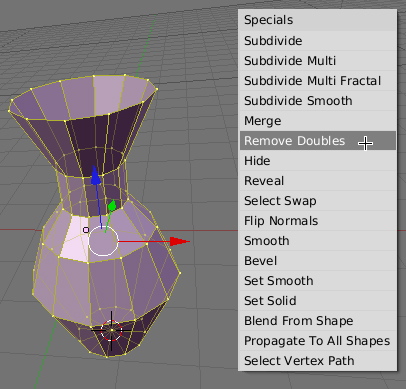Choose Flip Normals option
This screenshot has width=406, height=389.
(318, 221)
